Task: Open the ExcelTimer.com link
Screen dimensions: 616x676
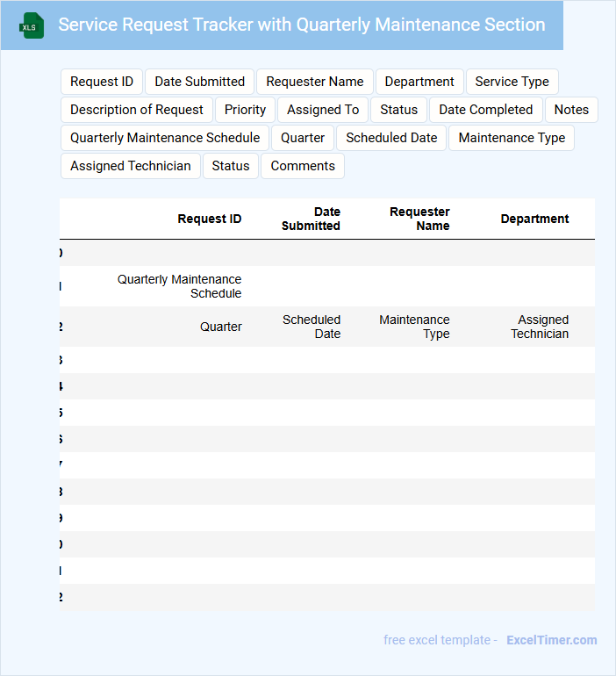Action: [x=552, y=640]
